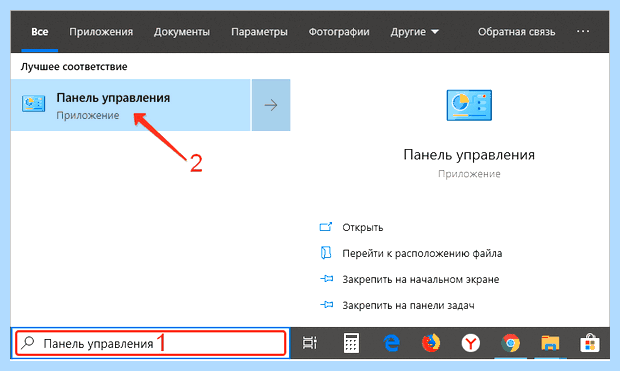Click the Лучшее соответствие heading
The width and height of the screenshot is (620, 371).
point(74,66)
